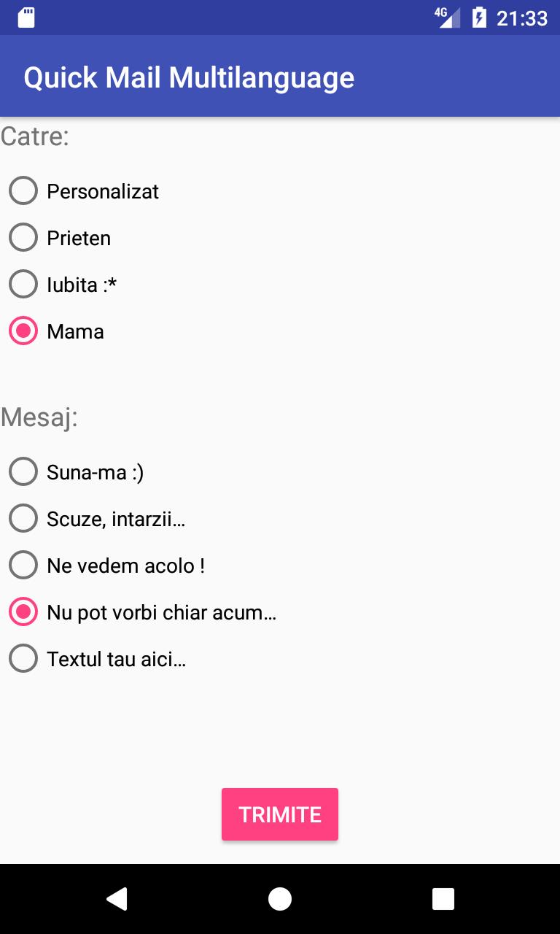This screenshot has width=560, height=934.
Task: Open recent apps with the square icon
Action: point(443,899)
